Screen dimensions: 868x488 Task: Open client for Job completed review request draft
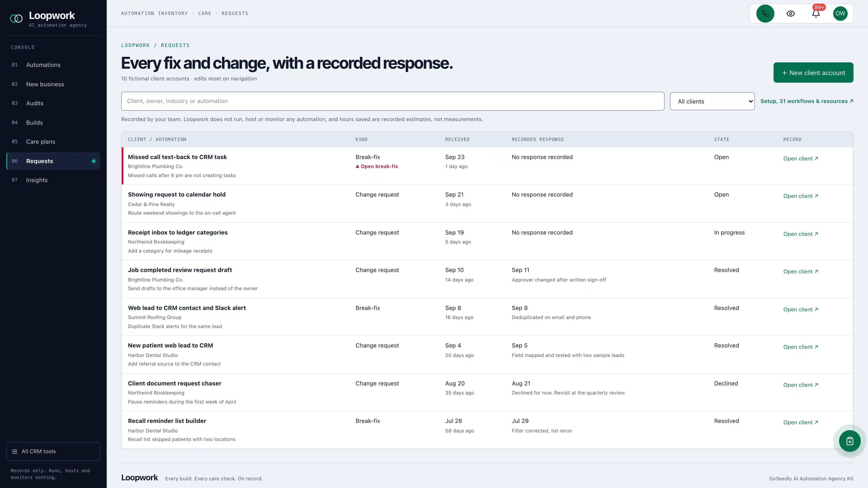click(801, 271)
